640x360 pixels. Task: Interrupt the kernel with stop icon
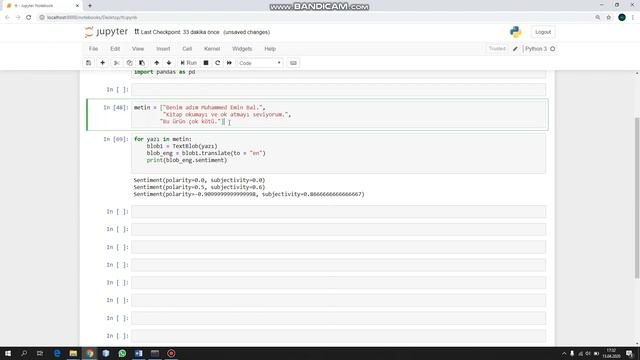point(206,63)
